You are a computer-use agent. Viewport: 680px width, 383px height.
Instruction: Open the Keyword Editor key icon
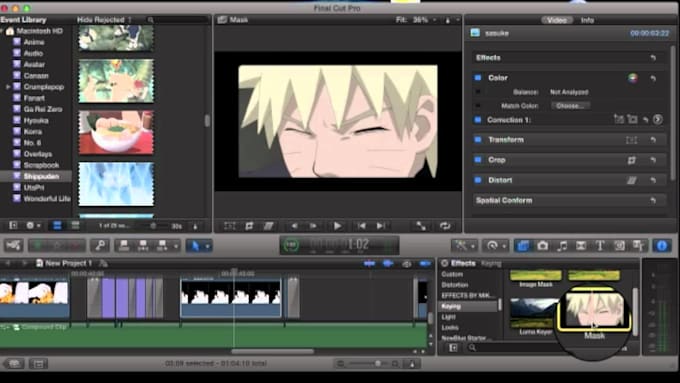100,246
